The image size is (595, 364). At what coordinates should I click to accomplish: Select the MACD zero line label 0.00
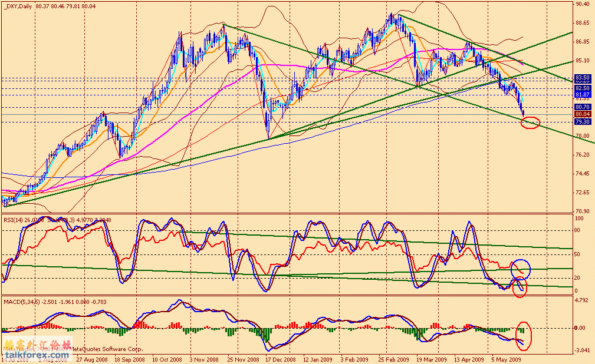(581, 328)
